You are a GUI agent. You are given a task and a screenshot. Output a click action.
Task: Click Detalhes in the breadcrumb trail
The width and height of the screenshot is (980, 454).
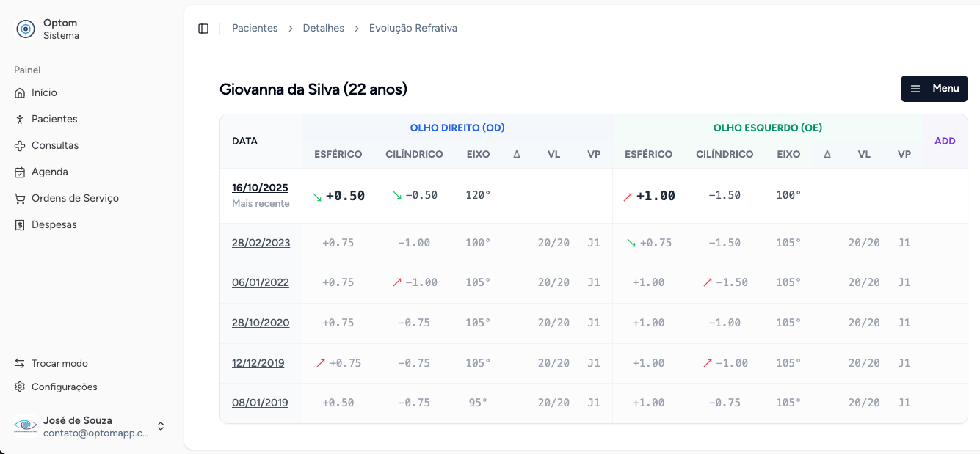tap(324, 28)
